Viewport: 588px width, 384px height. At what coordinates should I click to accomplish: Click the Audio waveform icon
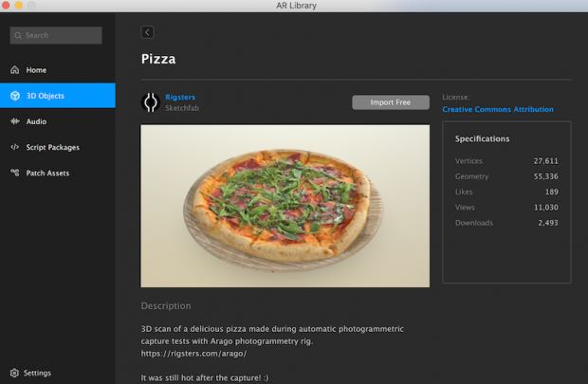[15, 121]
